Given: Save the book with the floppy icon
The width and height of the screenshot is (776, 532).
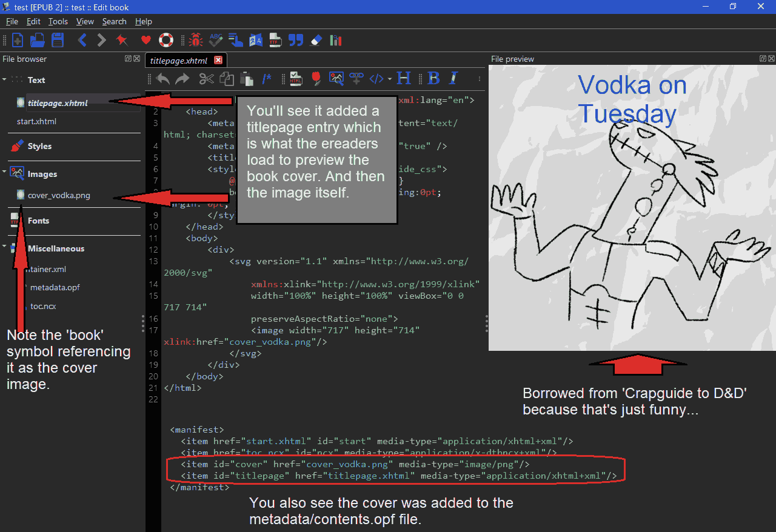Looking at the screenshot, I should [58, 41].
